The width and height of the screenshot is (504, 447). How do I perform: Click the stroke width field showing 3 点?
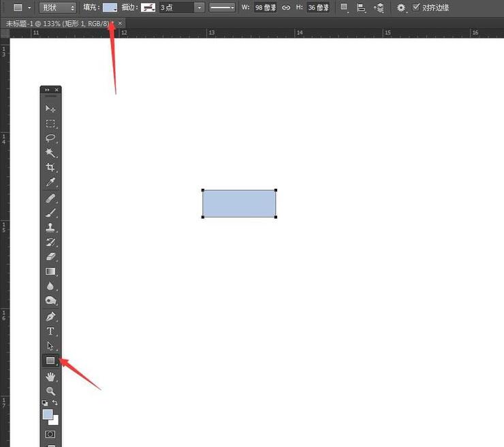click(x=177, y=7)
